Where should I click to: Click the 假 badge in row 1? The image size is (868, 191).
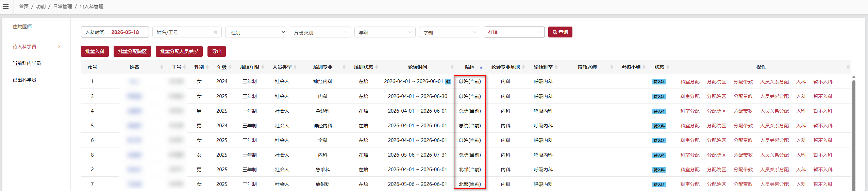click(x=448, y=82)
